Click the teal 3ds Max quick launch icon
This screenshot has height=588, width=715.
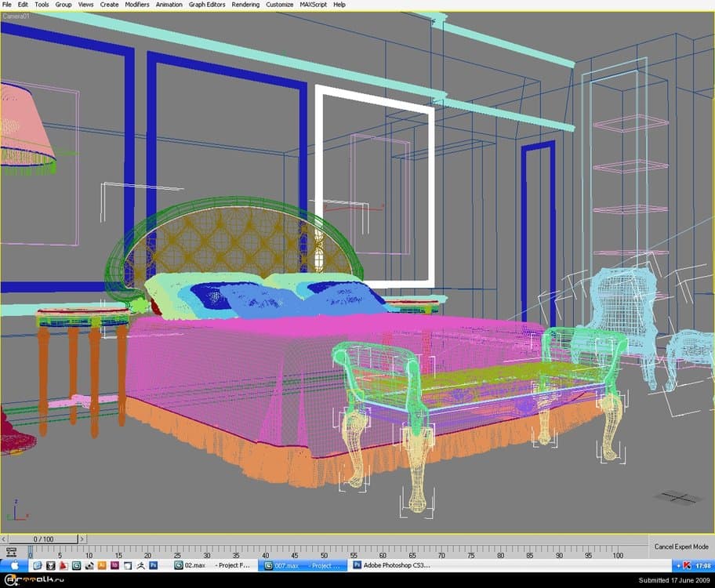point(76,564)
